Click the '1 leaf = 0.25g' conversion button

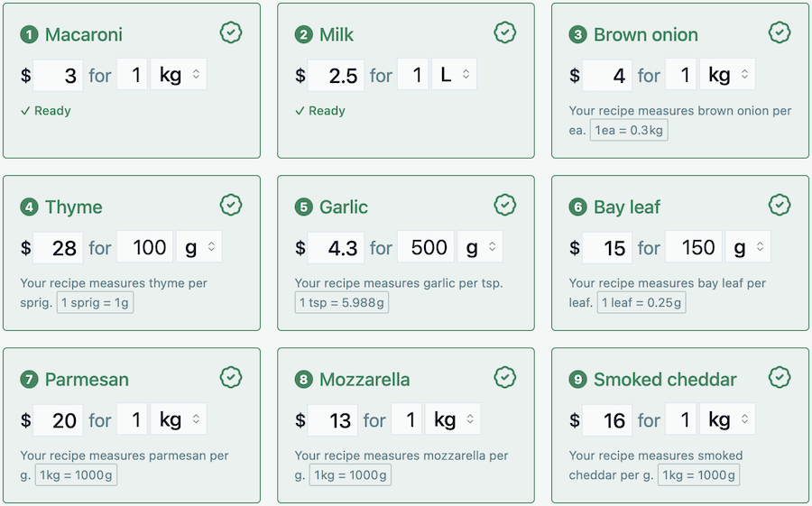tap(641, 303)
